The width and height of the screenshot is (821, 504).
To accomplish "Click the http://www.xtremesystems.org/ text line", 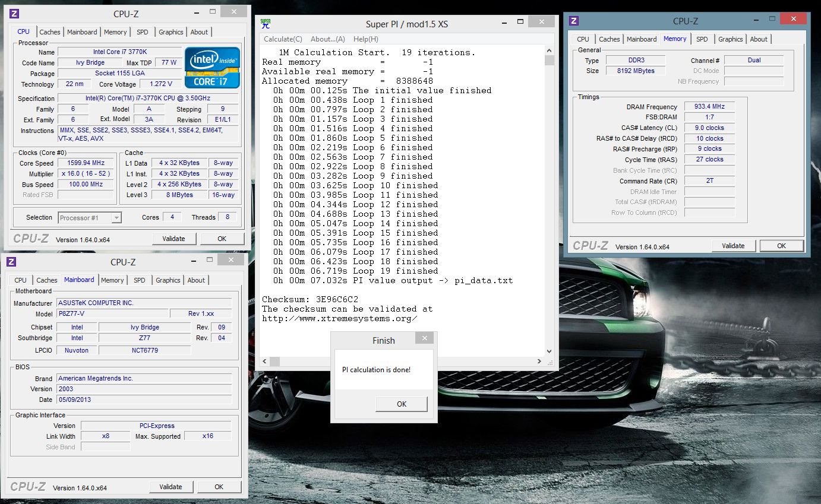I will pyautogui.click(x=339, y=318).
